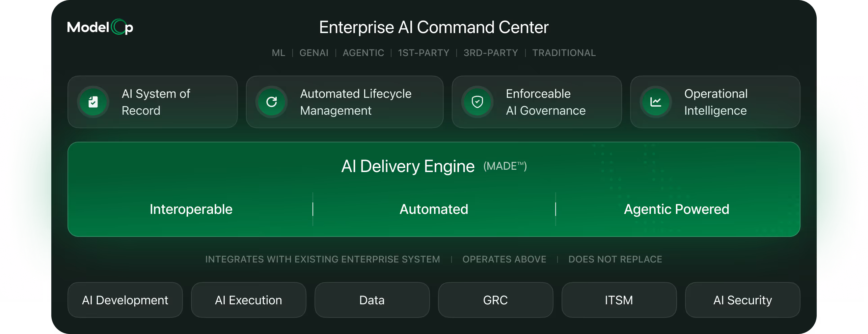The image size is (868, 334).
Task: Open the Enforceable AI Governance card
Action: coord(537,102)
